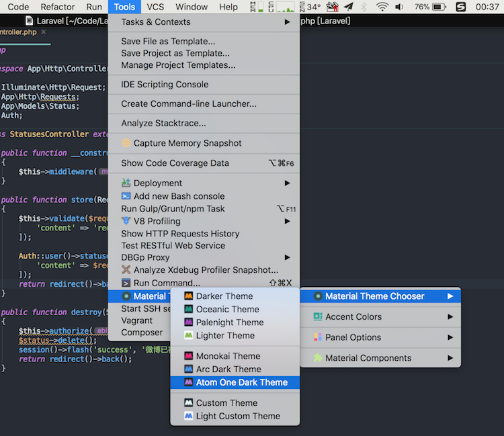Viewport: 504px width, 436px height.
Task: Open the VCS menu
Action: (155, 7)
